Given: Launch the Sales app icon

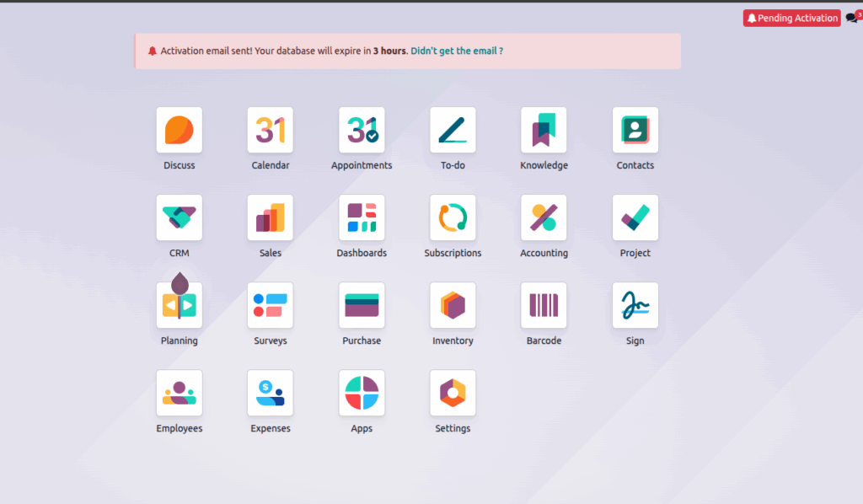Looking at the screenshot, I should pyautogui.click(x=271, y=217).
